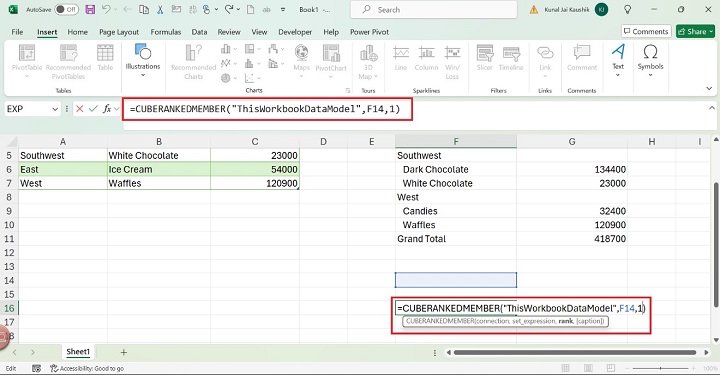The height and width of the screenshot is (375, 720).
Task: Collapse the ribbon with the chevron
Action: 709,89
